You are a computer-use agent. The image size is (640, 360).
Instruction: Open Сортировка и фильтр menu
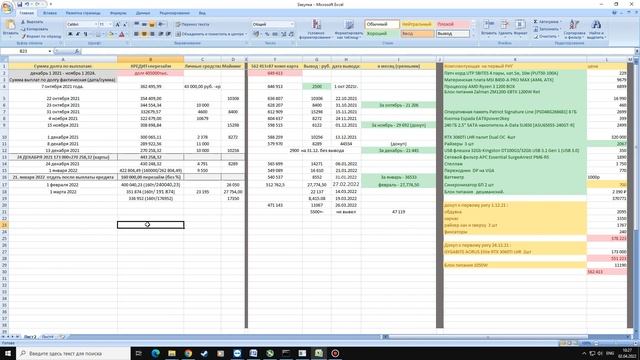(x=574, y=29)
